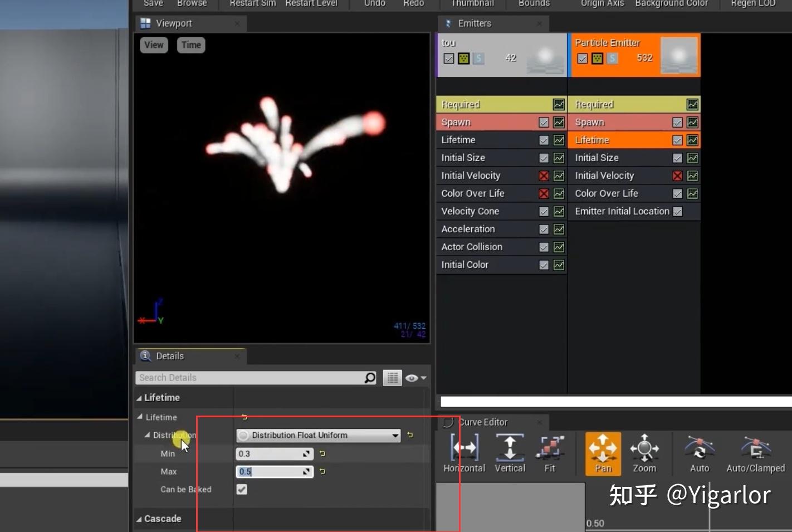Reset Min value to default
This screenshot has height=532, width=792.
click(x=322, y=453)
